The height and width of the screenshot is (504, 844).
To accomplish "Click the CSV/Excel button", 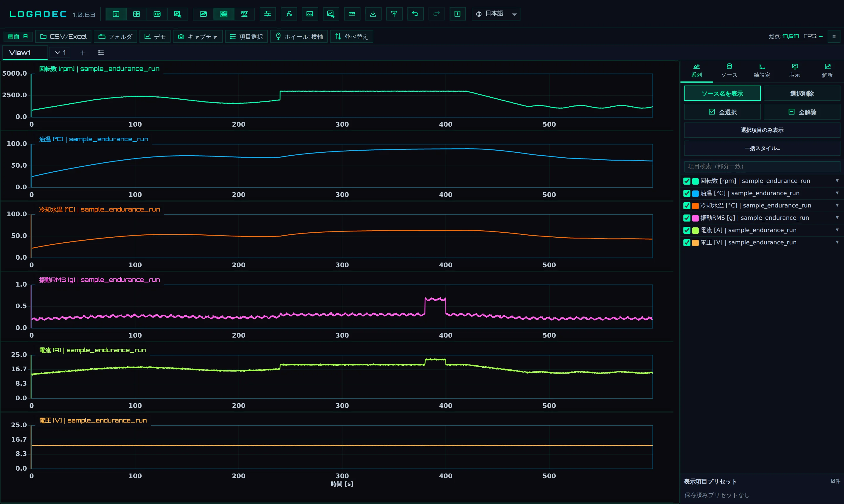I will click(x=64, y=36).
